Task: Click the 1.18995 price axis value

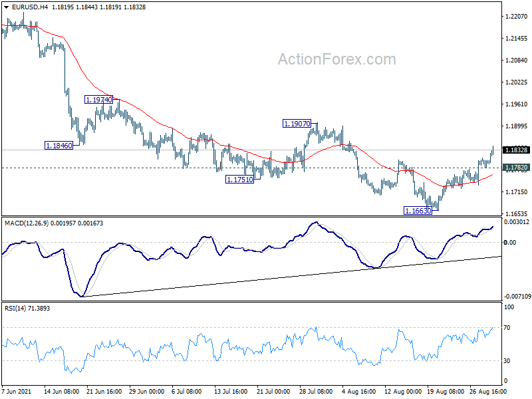Action: pyautogui.click(x=517, y=126)
